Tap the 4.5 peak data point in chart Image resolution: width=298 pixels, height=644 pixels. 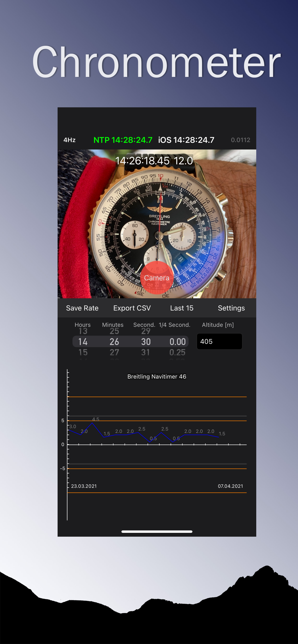click(x=92, y=423)
